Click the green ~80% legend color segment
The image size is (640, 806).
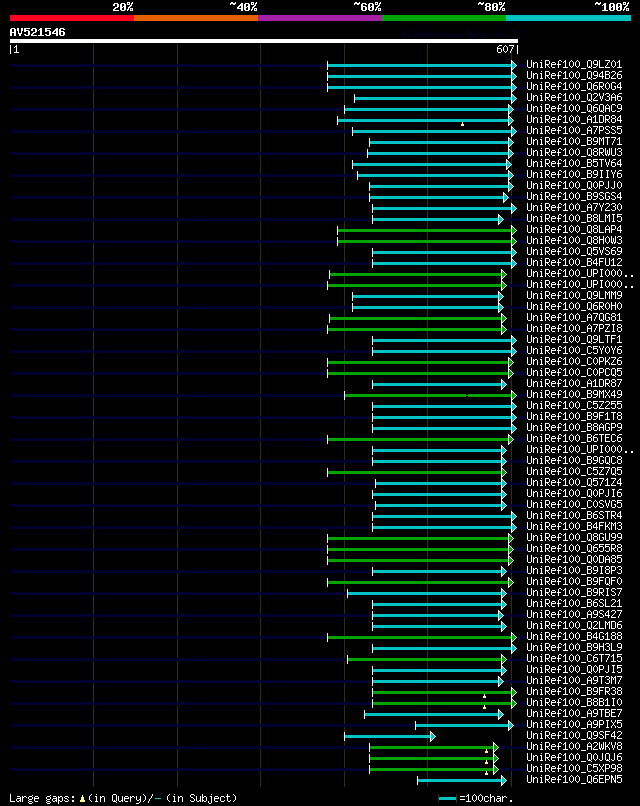coord(444,18)
